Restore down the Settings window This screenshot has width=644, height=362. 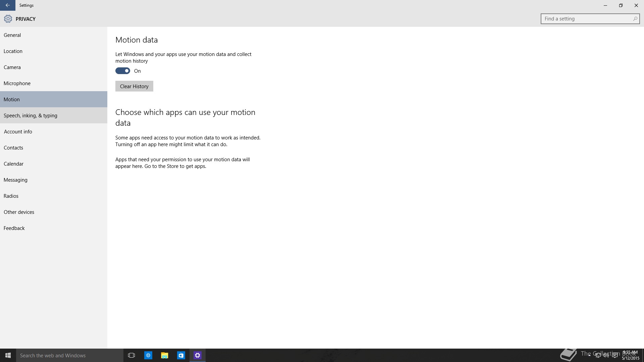click(621, 5)
